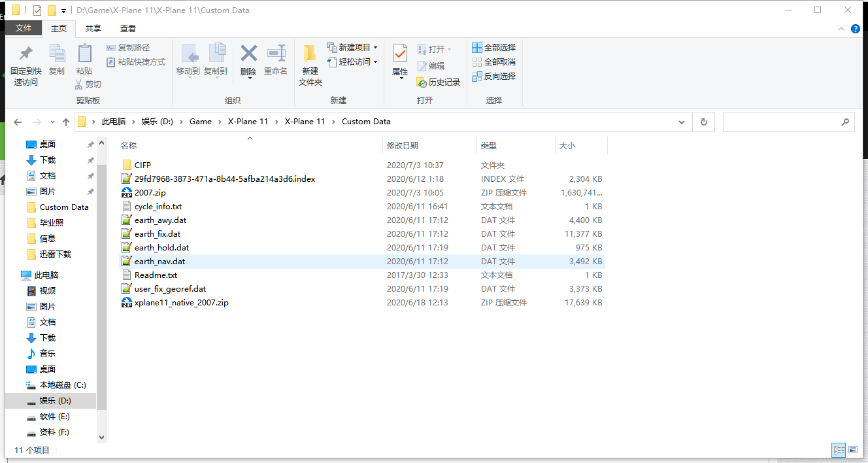
Task: Open 历史记录 history
Action: tap(439, 82)
